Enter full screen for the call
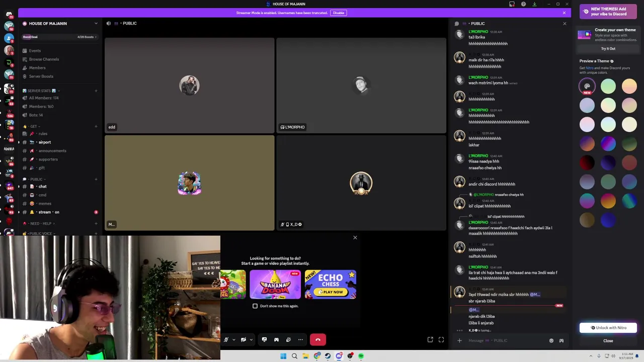The width and height of the screenshot is (644, 362). tap(441, 340)
